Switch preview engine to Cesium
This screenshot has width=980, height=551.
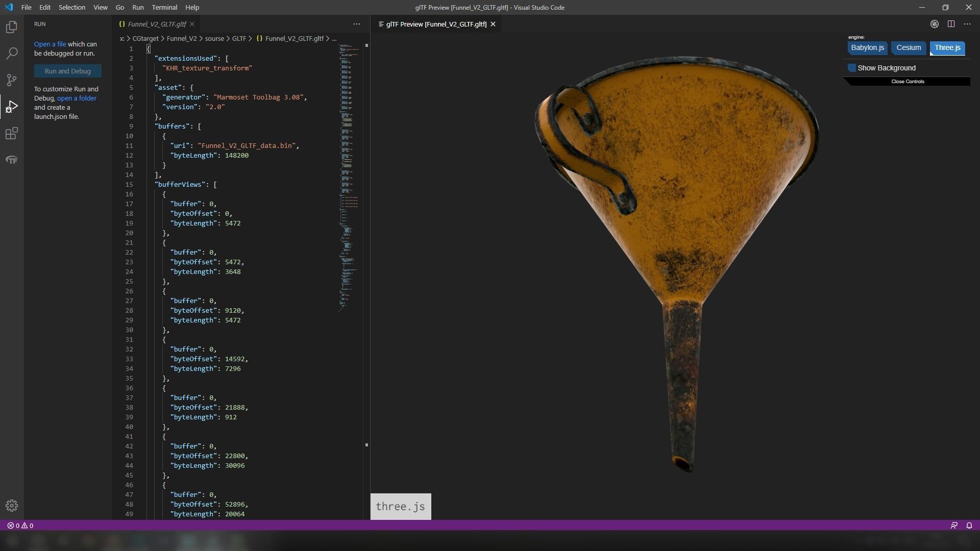[909, 48]
